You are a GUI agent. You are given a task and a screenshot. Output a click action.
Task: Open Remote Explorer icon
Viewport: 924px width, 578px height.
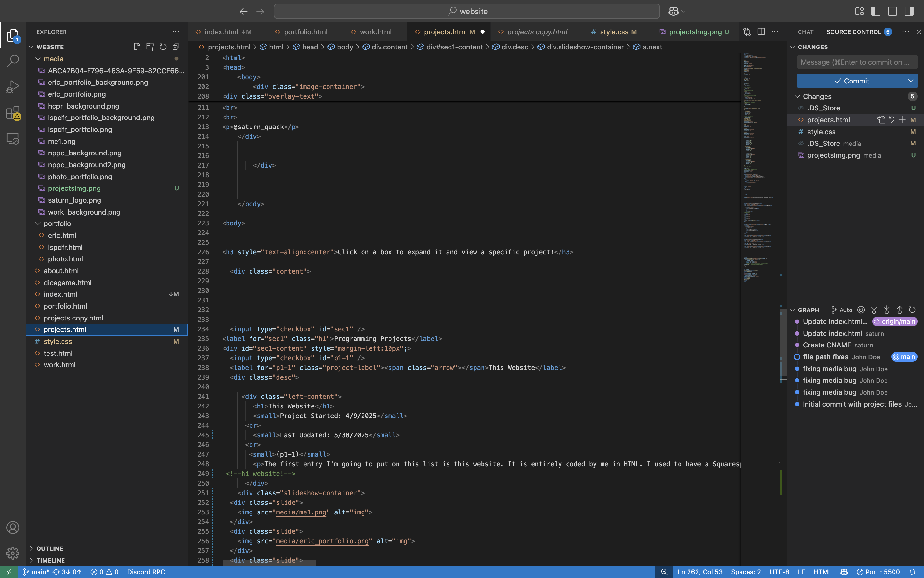point(13,138)
